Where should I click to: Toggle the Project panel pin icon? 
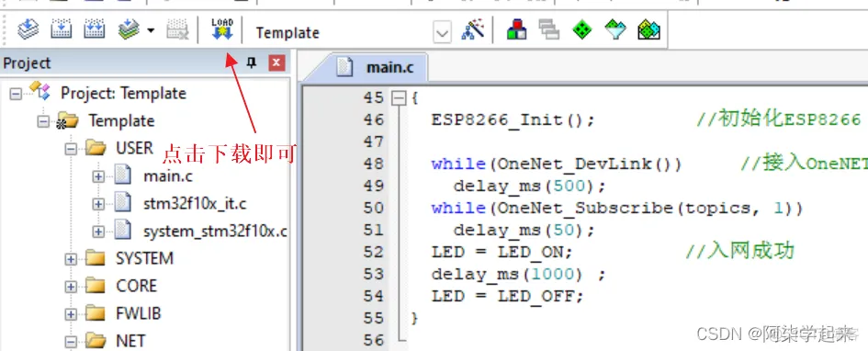[x=252, y=62]
